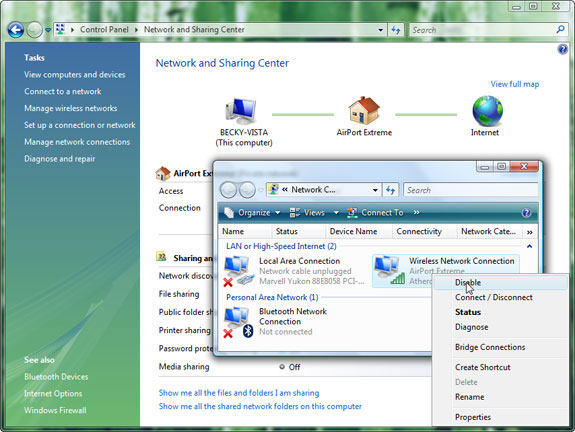The width and height of the screenshot is (575, 432).
Task: Click back button in Network Connections window
Action: point(228,190)
